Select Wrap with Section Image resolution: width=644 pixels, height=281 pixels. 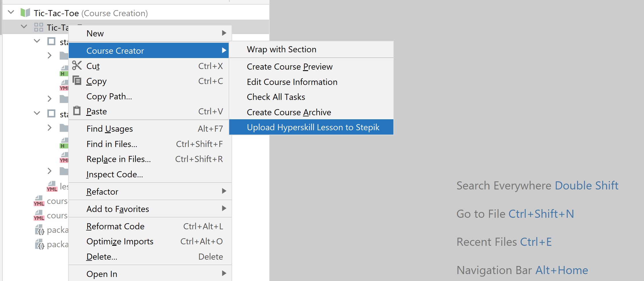pyautogui.click(x=282, y=49)
